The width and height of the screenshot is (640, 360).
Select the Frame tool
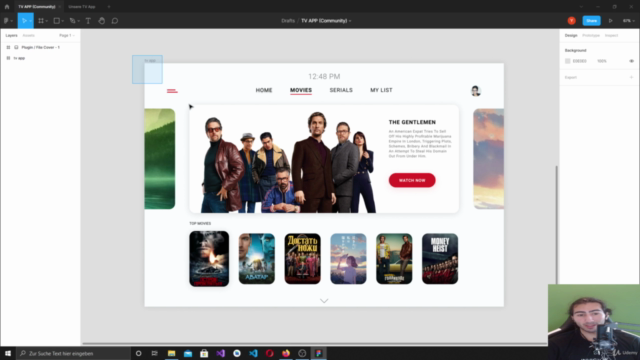point(41,21)
